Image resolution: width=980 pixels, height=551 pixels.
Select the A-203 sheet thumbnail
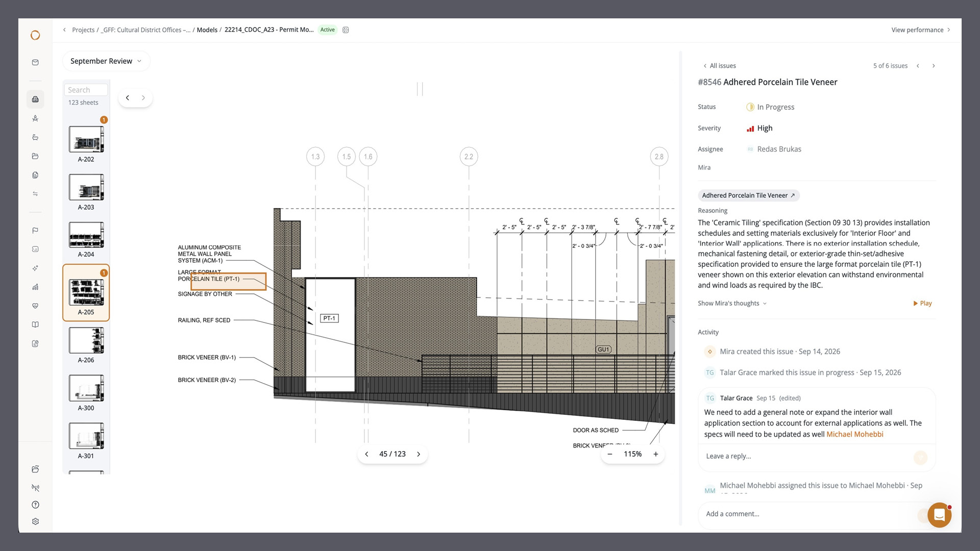[86, 192]
